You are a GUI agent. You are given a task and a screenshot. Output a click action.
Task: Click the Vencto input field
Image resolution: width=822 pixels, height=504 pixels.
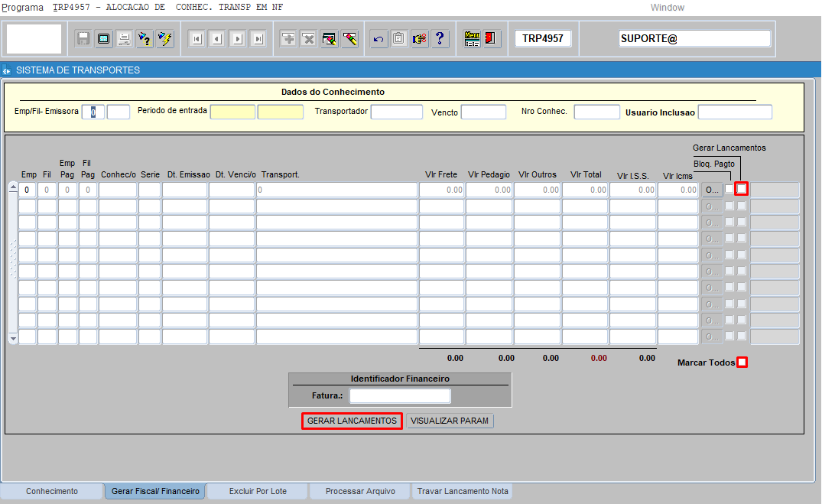[x=483, y=112]
